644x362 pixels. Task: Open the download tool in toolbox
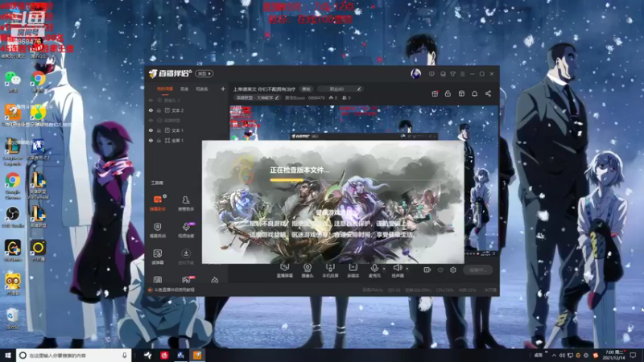[186, 257]
